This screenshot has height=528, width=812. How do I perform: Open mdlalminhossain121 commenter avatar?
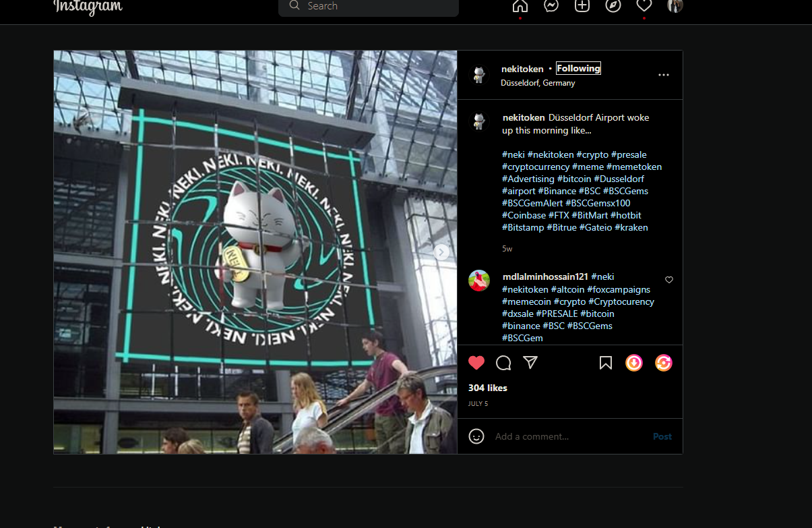pos(479,281)
